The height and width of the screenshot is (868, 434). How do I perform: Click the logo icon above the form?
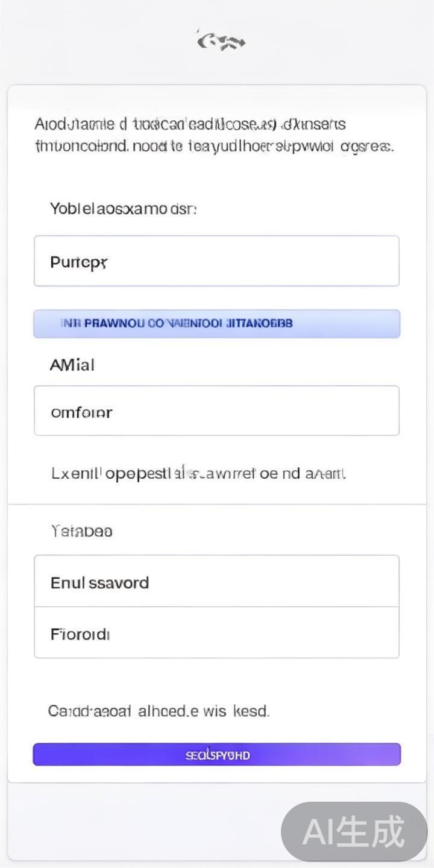(x=221, y=41)
